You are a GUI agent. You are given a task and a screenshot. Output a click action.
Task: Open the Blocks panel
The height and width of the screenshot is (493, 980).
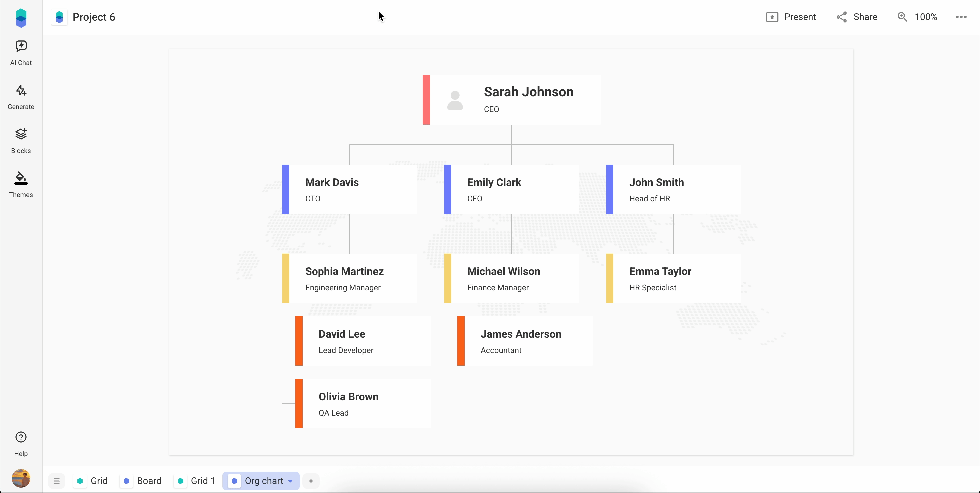pyautogui.click(x=21, y=140)
